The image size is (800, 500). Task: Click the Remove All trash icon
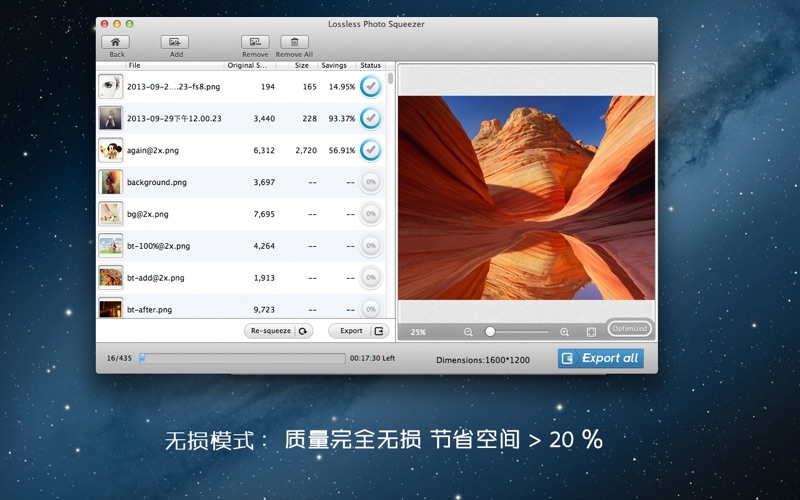click(x=294, y=42)
